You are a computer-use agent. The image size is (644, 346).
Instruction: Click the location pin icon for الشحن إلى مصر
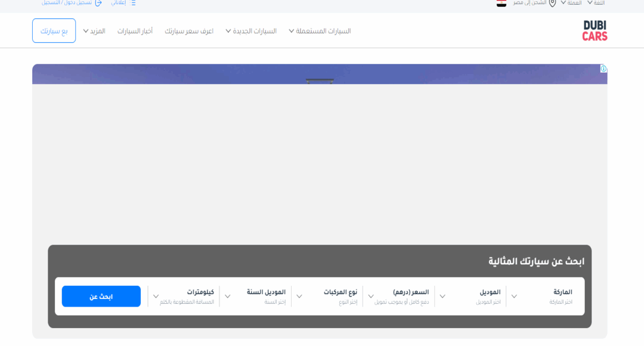pos(553,3)
